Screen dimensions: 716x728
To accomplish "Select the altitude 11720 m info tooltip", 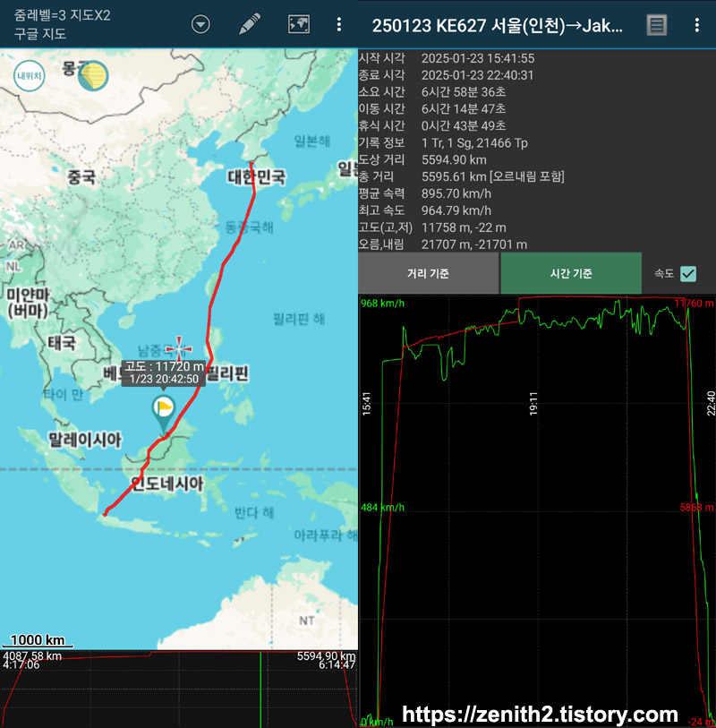I will (164, 373).
